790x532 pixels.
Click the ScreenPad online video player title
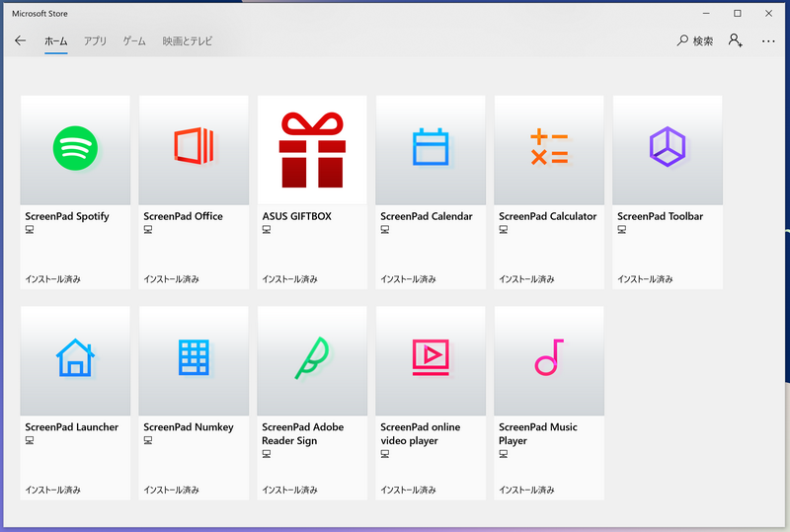click(x=421, y=433)
